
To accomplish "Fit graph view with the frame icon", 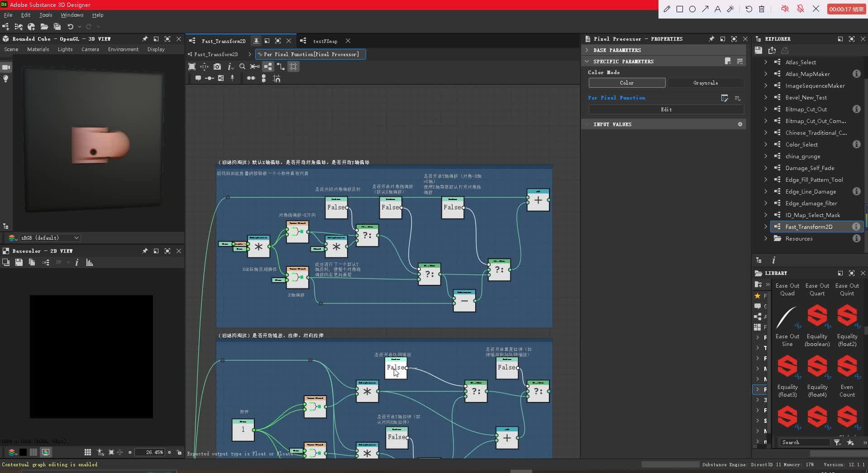I will pyautogui.click(x=192, y=66).
